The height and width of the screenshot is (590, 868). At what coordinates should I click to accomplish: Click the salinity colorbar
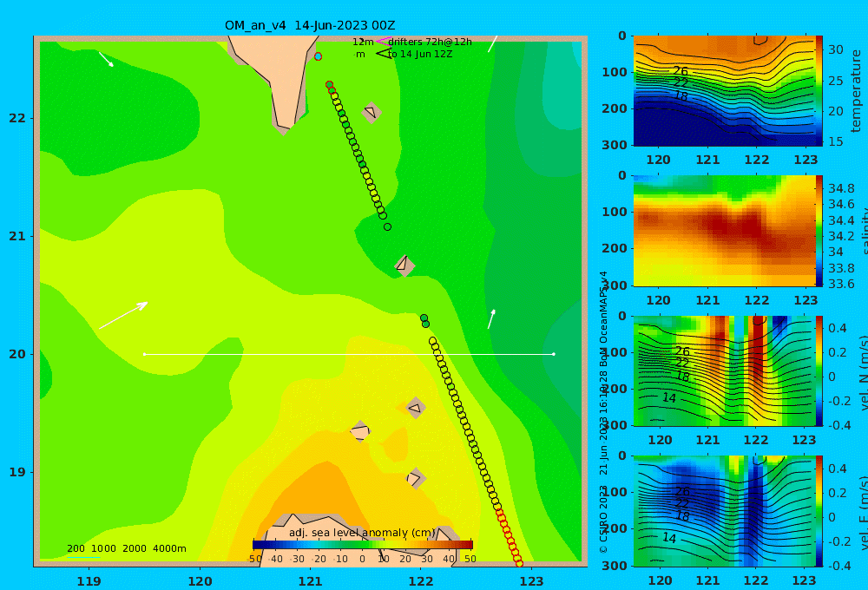click(819, 231)
